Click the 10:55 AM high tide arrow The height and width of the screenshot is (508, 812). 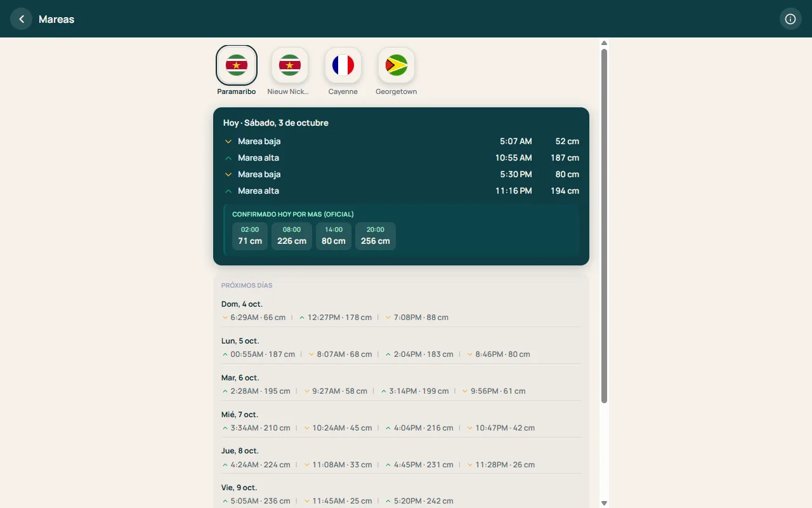click(228, 158)
